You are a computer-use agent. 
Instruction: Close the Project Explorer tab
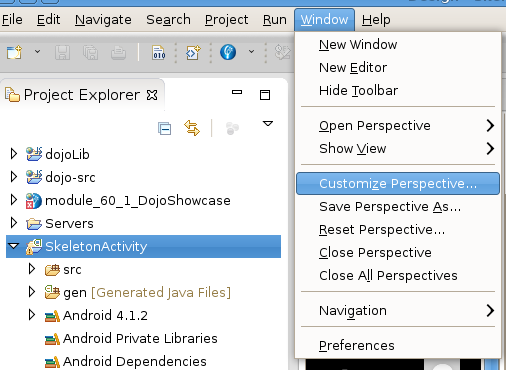(x=152, y=95)
